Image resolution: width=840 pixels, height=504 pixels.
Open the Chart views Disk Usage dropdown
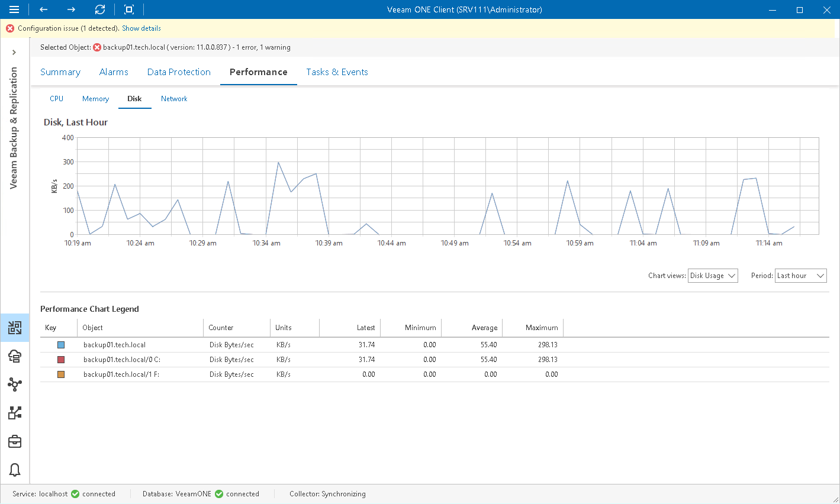pos(713,276)
